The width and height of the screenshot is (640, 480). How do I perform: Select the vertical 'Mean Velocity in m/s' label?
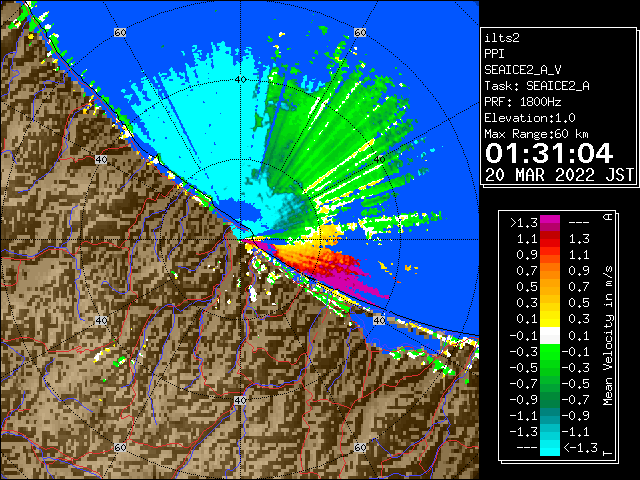(608, 335)
